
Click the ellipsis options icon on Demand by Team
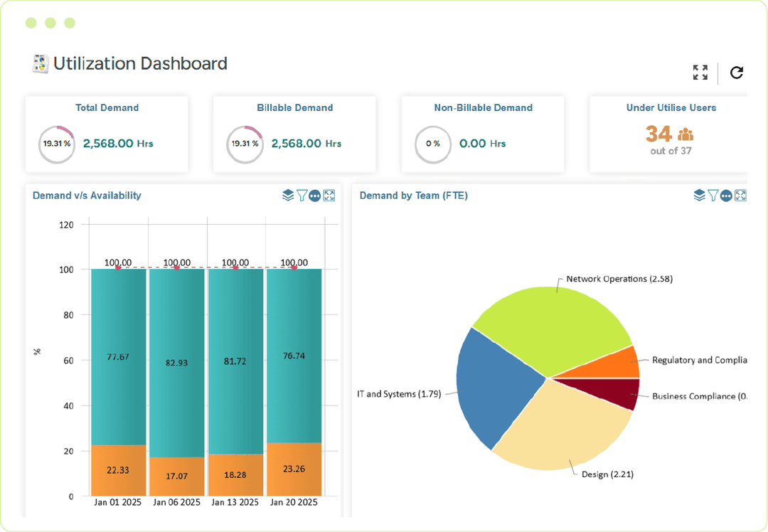726,195
